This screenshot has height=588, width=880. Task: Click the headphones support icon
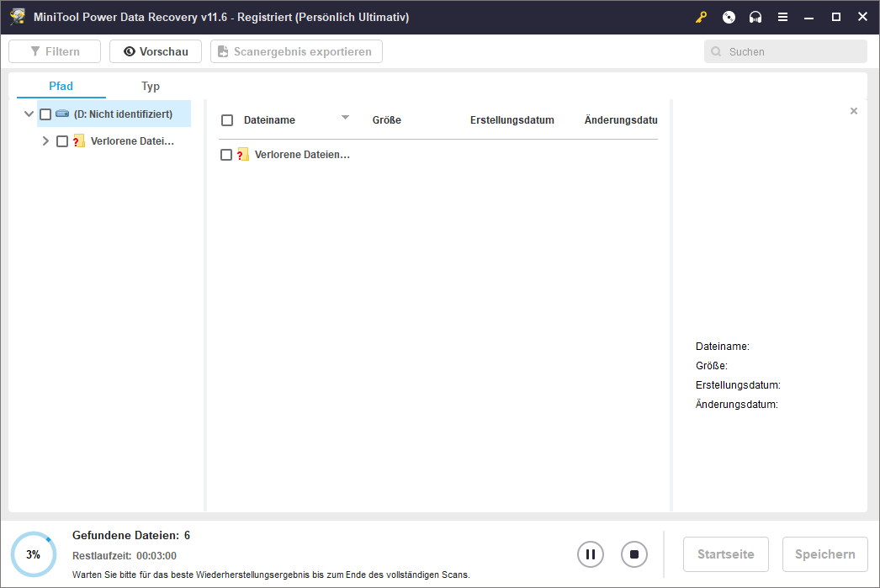[755, 17]
